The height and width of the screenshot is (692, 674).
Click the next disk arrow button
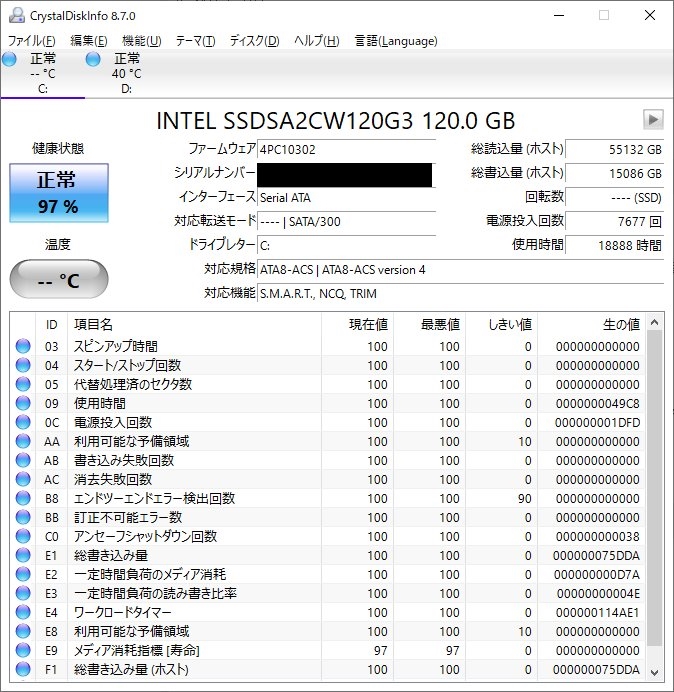pyautogui.click(x=653, y=119)
